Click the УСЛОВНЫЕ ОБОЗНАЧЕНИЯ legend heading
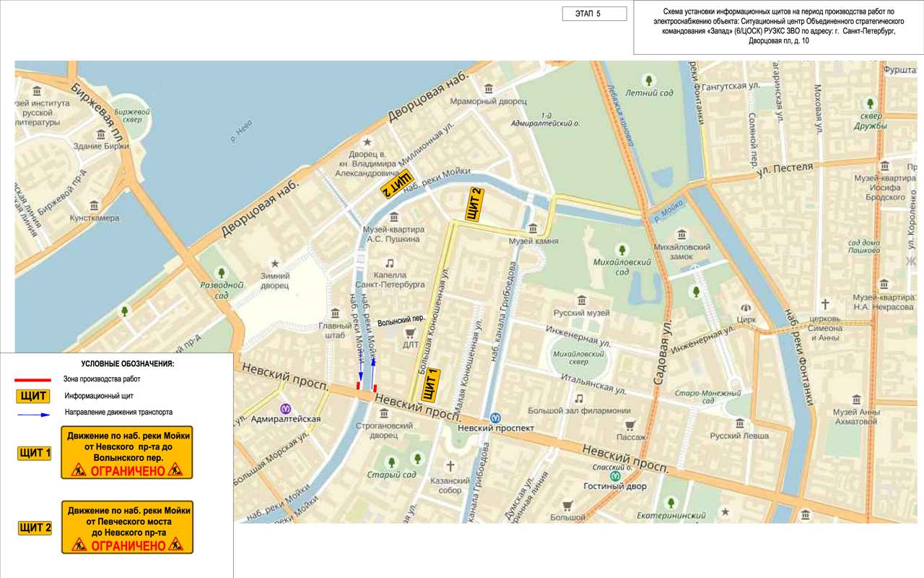Image resolution: width=924 pixels, height=578 pixels. coord(128,364)
